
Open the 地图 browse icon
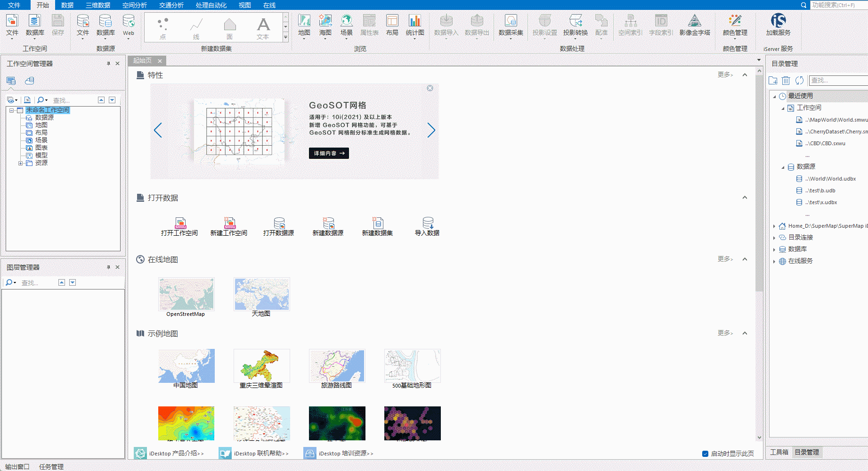pyautogui.click(x=304, y=21)
